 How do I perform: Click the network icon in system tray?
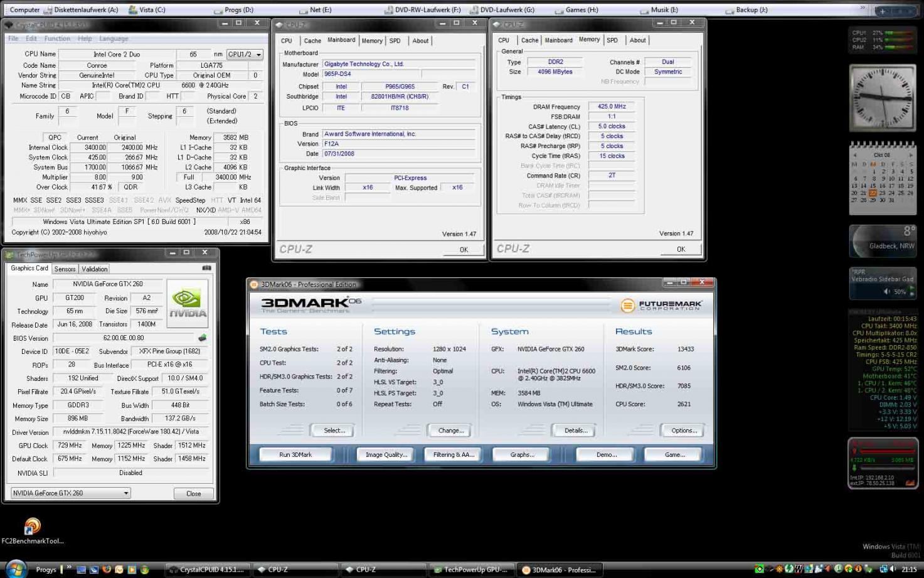(x=883, y=569)
